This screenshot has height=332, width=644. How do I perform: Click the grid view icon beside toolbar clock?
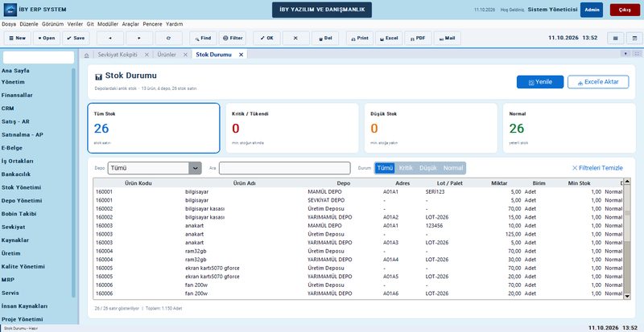pos(616,38)
